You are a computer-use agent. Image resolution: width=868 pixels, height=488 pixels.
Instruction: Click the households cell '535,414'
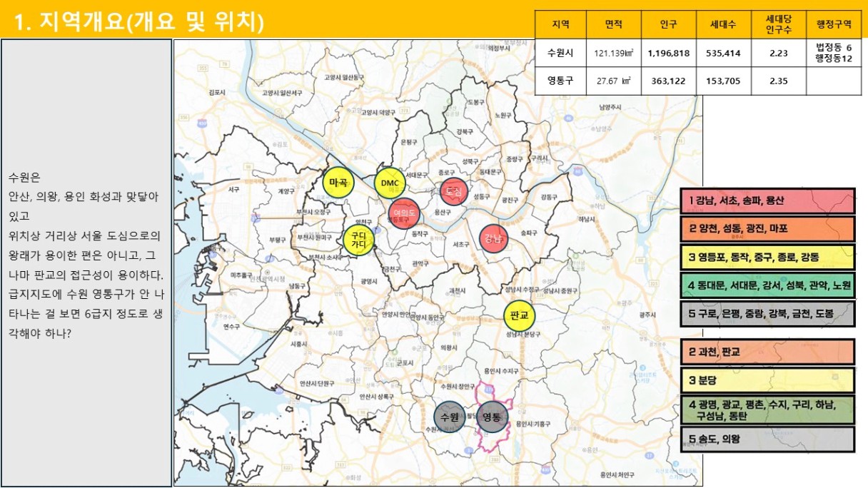coord(723,53)
